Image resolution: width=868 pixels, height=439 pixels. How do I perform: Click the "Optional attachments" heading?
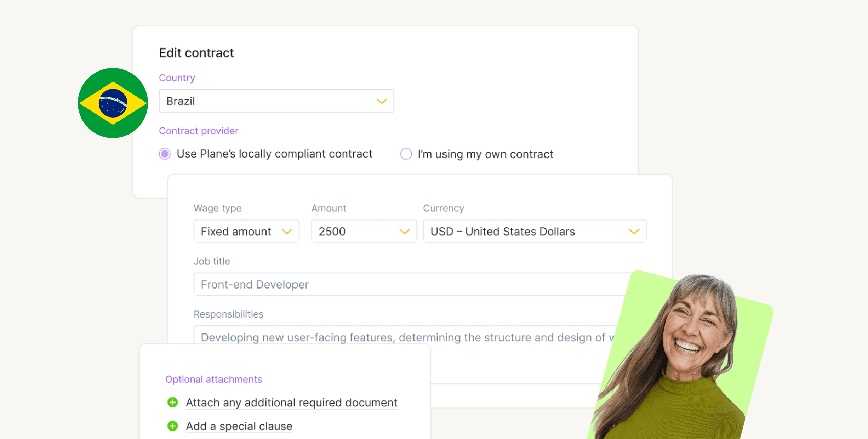click(213, 379)
